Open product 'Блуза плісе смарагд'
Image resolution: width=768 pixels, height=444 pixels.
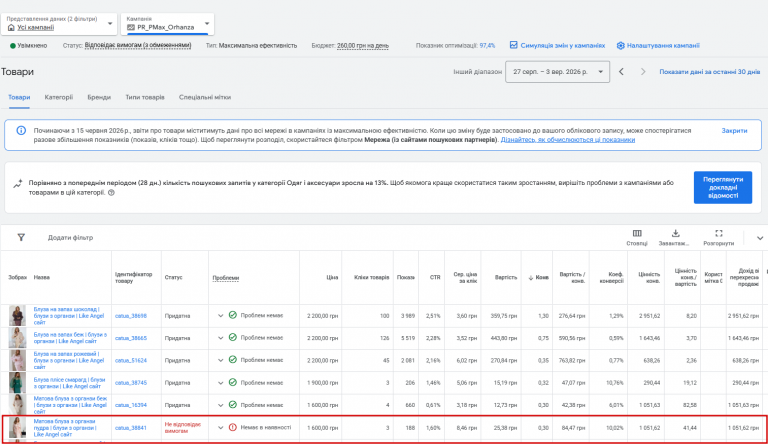click(69, 383)
